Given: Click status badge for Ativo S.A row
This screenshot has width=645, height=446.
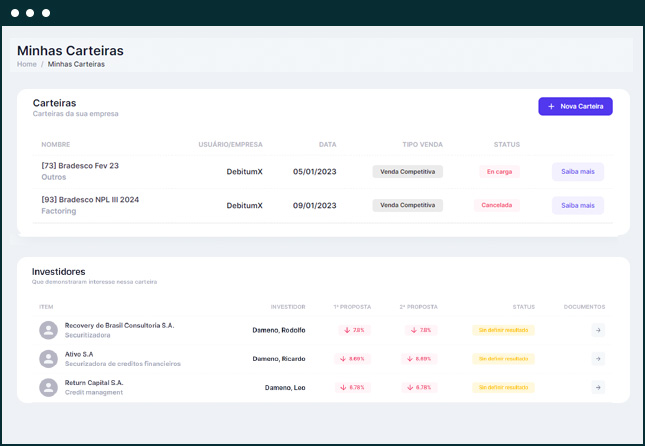Looking at the screenshot, I should pos(503,358).
